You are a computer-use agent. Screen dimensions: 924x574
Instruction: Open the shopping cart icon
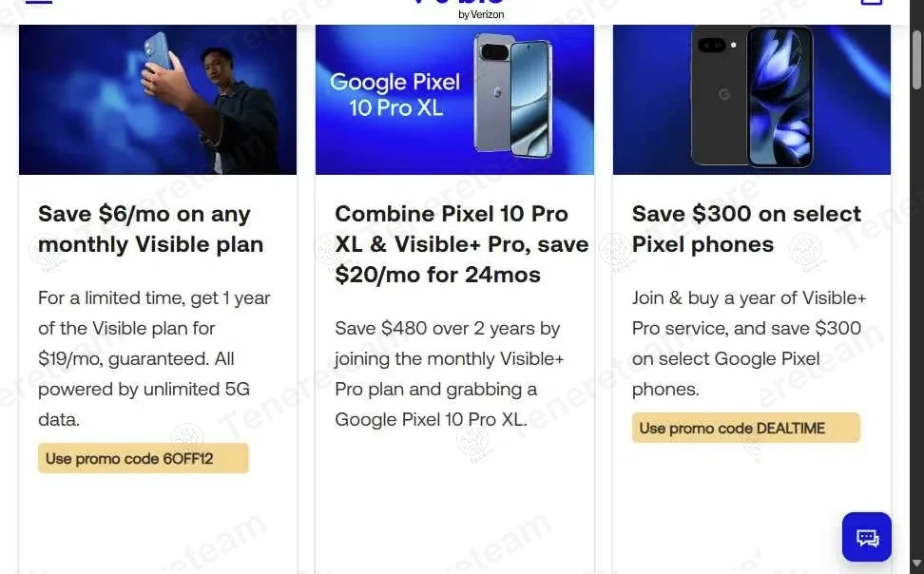tap(871, 3)
